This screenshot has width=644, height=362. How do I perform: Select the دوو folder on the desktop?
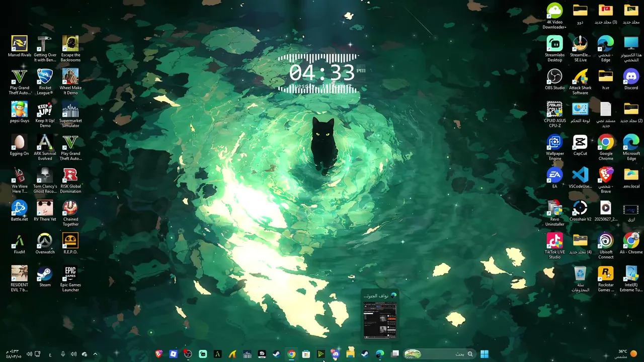pos(580,14)
